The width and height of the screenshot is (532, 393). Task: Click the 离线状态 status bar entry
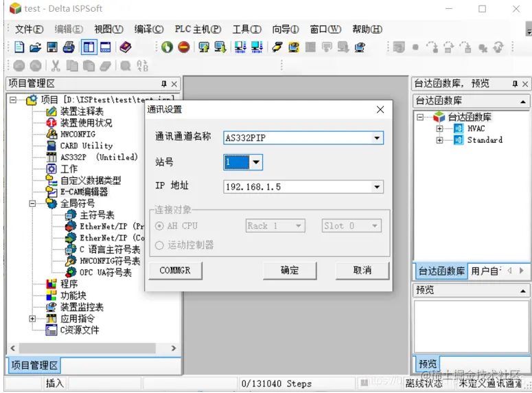point(424,384)
